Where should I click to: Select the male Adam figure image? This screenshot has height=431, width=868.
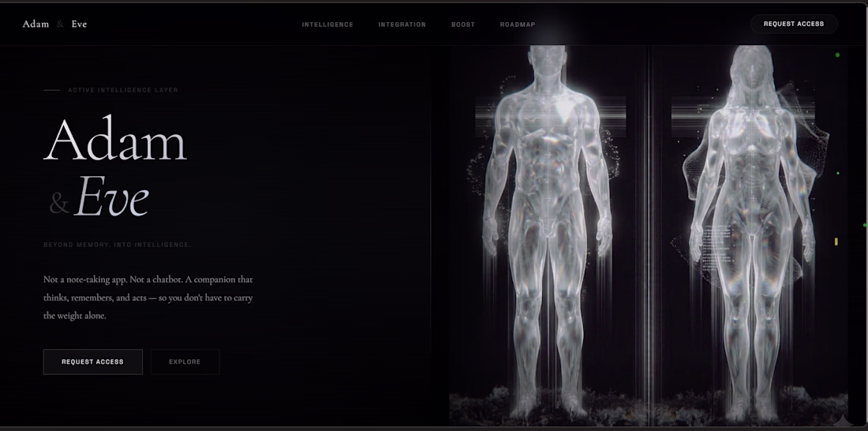click(x=547, y=233)
